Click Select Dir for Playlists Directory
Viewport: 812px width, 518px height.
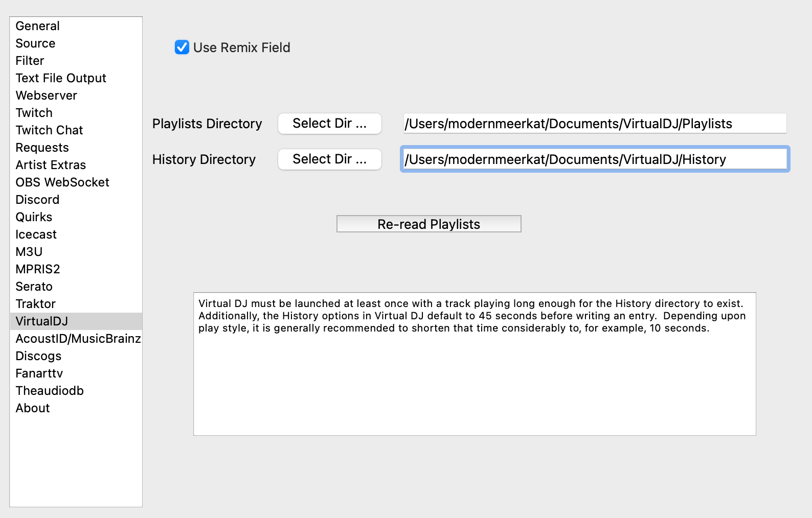(329, 124)
